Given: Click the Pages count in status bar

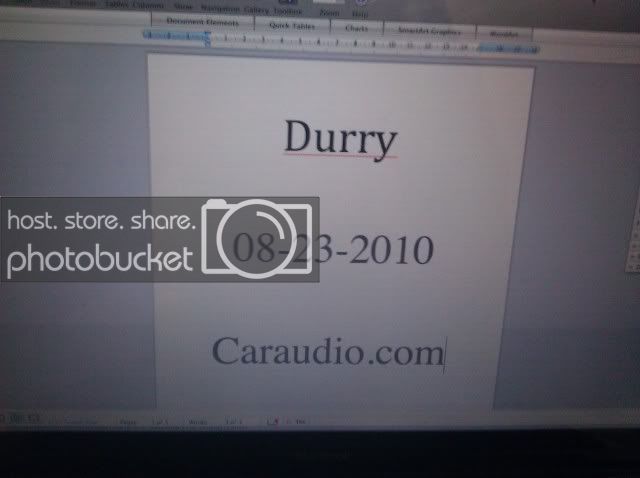Looking at the screenshot, I should coord(143,421).
